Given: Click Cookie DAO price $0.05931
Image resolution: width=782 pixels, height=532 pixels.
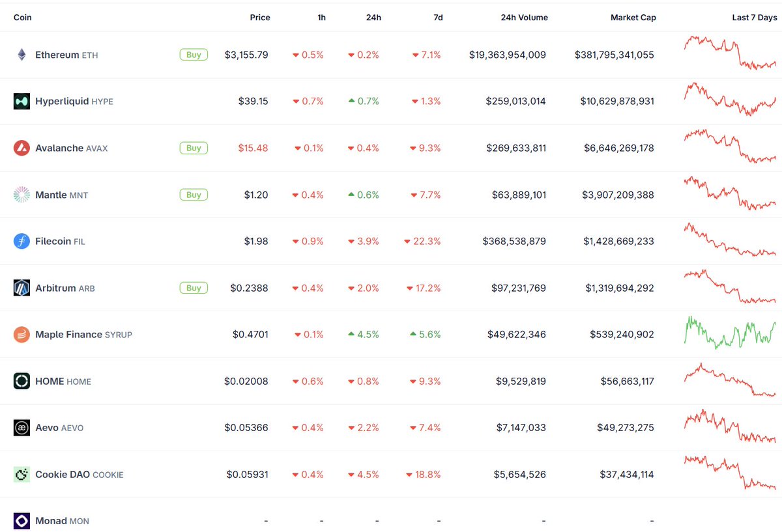Looking at the screenshot, I should pos(248,475).
